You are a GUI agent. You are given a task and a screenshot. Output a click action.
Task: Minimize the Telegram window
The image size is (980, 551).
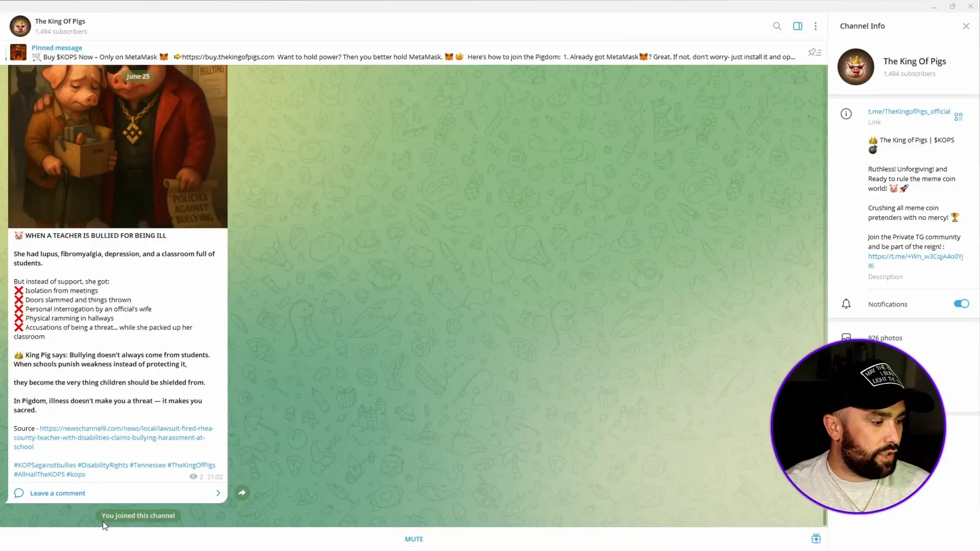pos(934,7)
